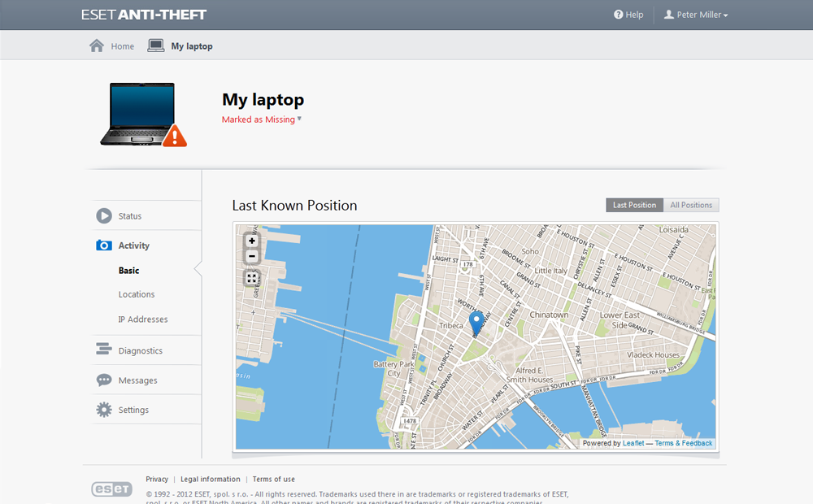Click the laptop device thumbnail image
This screenshot has height=504, width=813.
pos(143,115)
